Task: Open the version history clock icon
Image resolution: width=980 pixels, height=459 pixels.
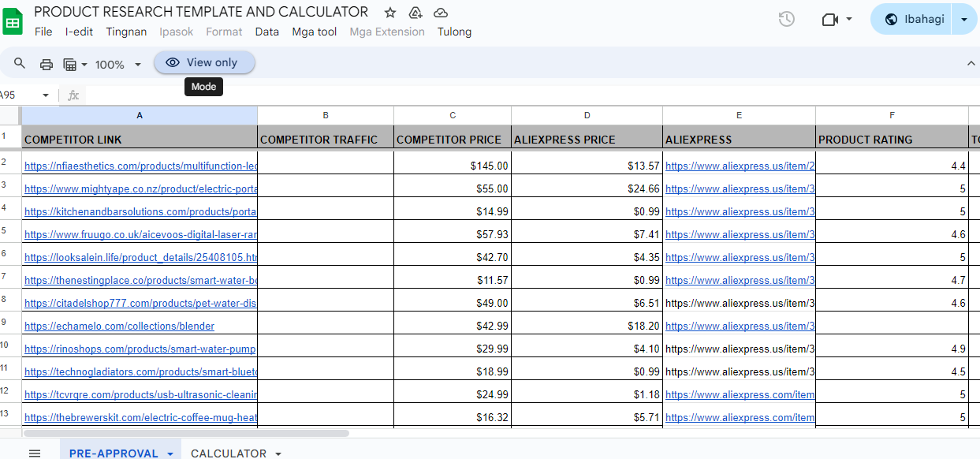Action: 786,19
